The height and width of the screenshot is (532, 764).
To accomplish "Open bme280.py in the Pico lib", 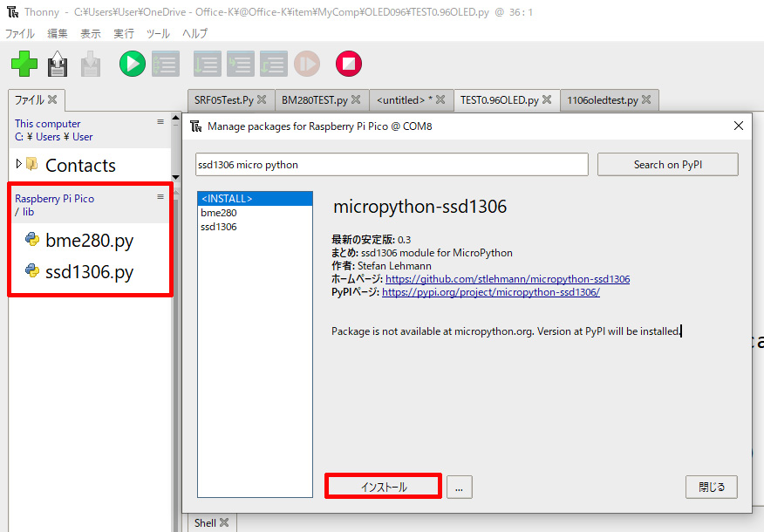I will click(89, 240).
